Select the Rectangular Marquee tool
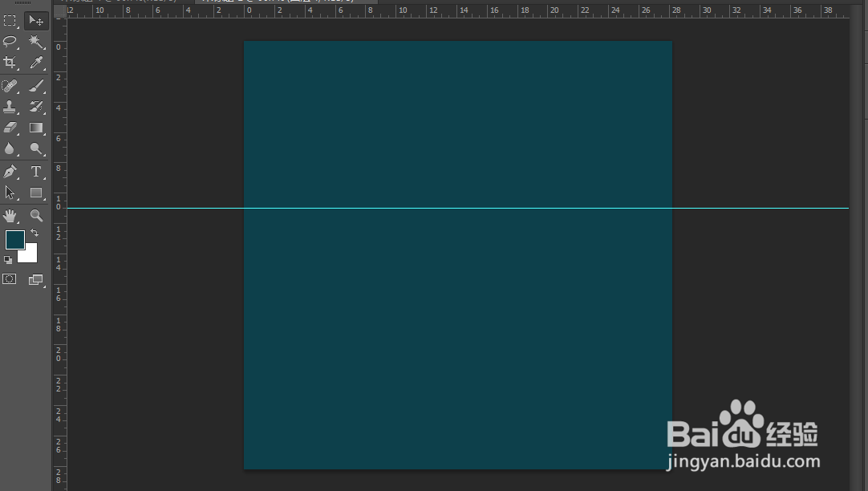Screen dimensions: 868x491 tap(10, 21)
